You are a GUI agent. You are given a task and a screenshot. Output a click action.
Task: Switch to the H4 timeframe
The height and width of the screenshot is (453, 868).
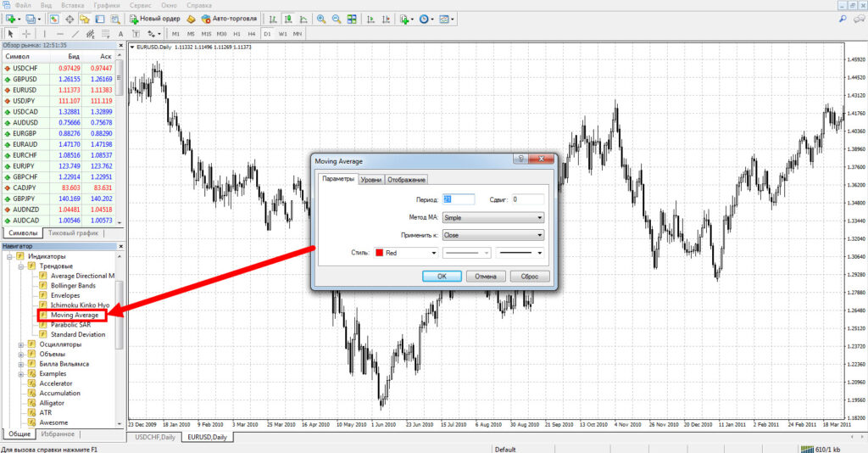[252, 34]
